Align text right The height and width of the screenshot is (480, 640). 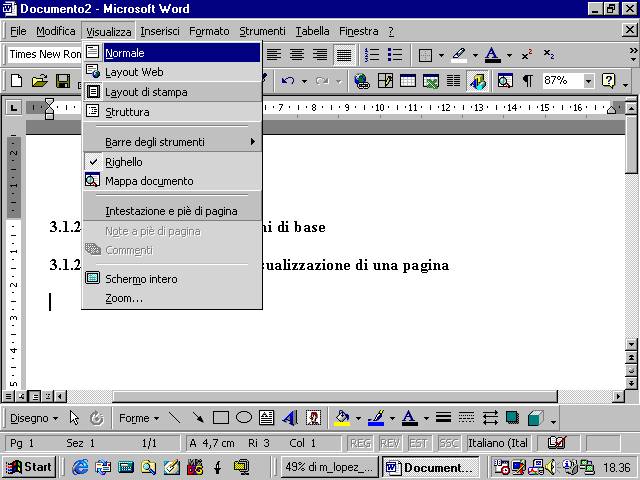(320, 54)
